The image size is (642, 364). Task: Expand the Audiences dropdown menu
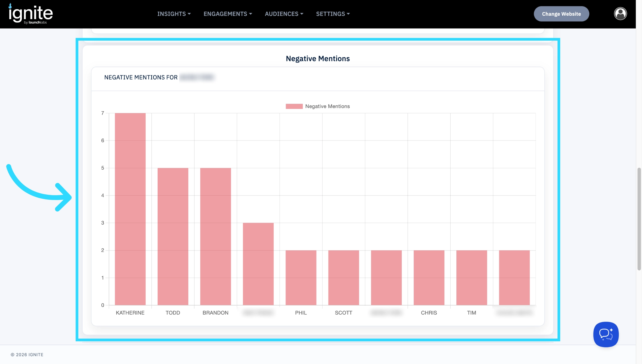pyautogui.click(x=284, y=14)
